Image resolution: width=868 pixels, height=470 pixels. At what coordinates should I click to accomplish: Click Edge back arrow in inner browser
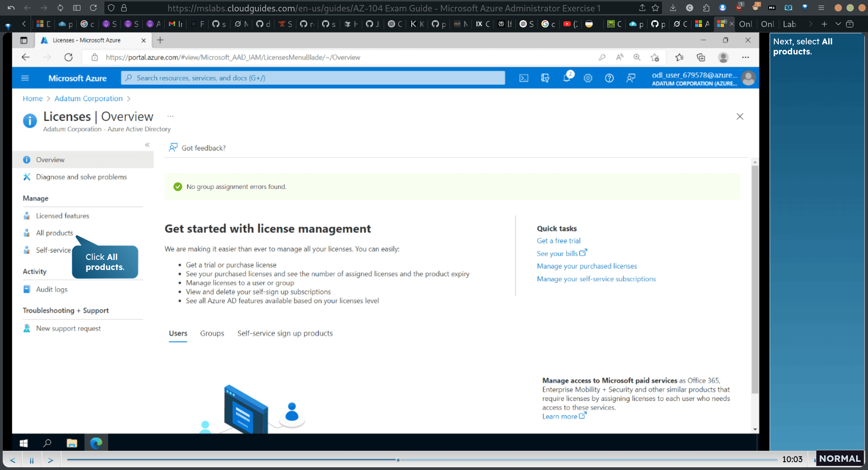[26, 57]
